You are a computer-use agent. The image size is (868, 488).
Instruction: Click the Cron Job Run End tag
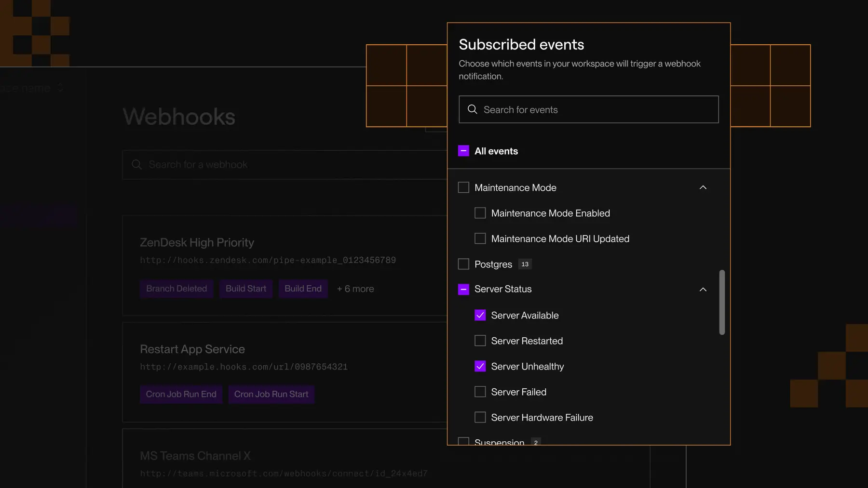[x=181, y=394]
